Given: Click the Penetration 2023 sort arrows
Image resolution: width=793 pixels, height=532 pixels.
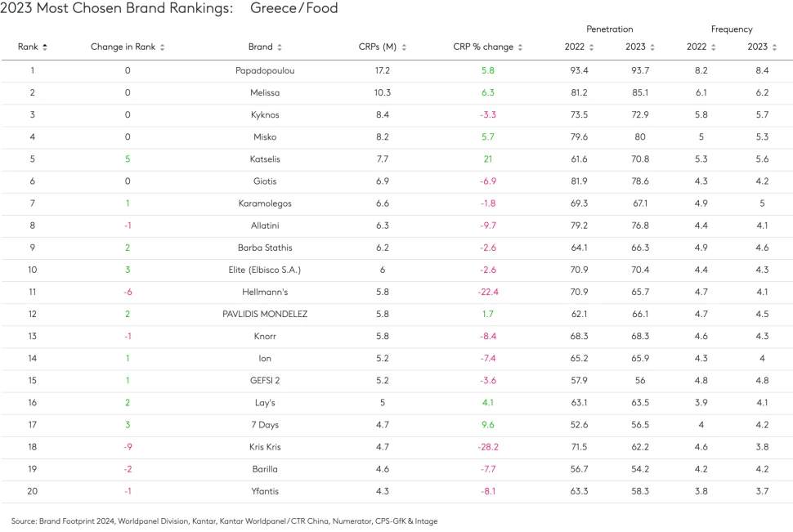Looking at the screenshot, I should (x=652, y=47).
